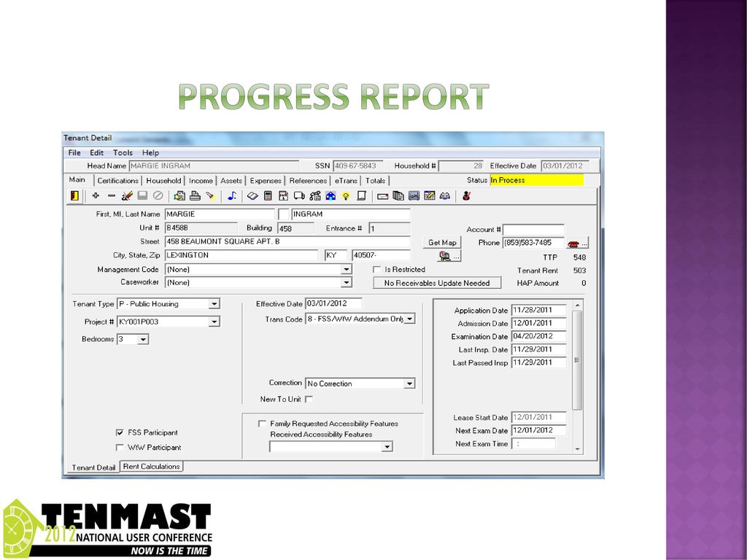Click the edit pencil toolbar icon

click(x=127, y=195)
